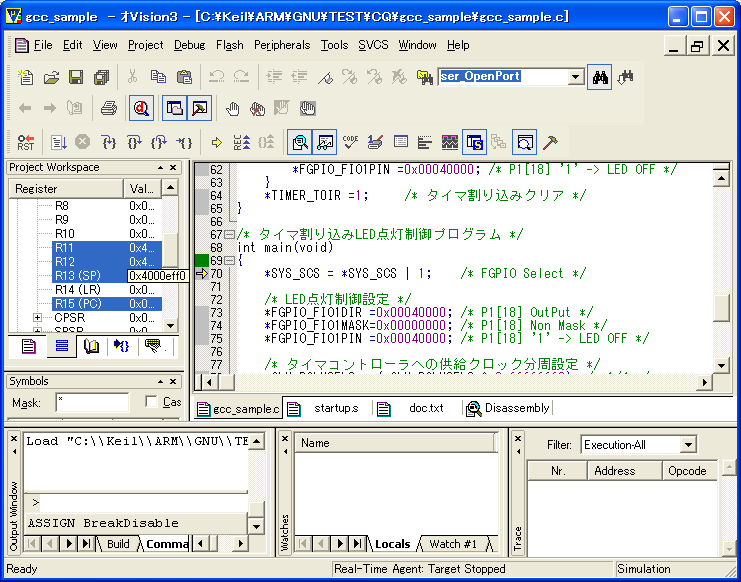Open the Flash menu
The height and width of the screenshot is (582, 741).
click(230, 45)
